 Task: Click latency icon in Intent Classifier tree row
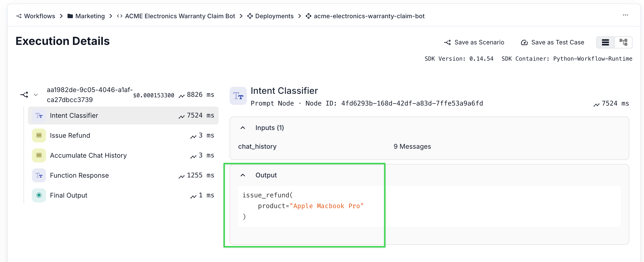[182, 117]
